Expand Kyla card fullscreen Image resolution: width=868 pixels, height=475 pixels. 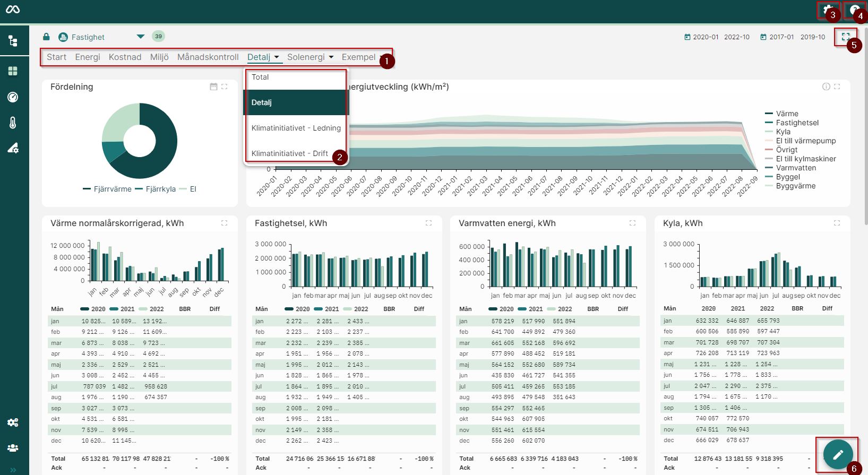[x=837, y=223]
